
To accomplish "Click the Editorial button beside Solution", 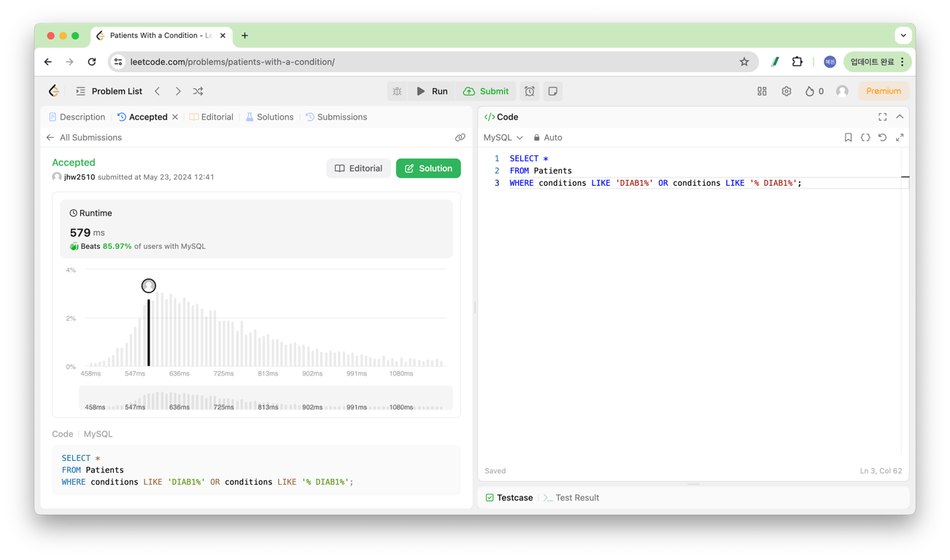I will pos(358,168).
